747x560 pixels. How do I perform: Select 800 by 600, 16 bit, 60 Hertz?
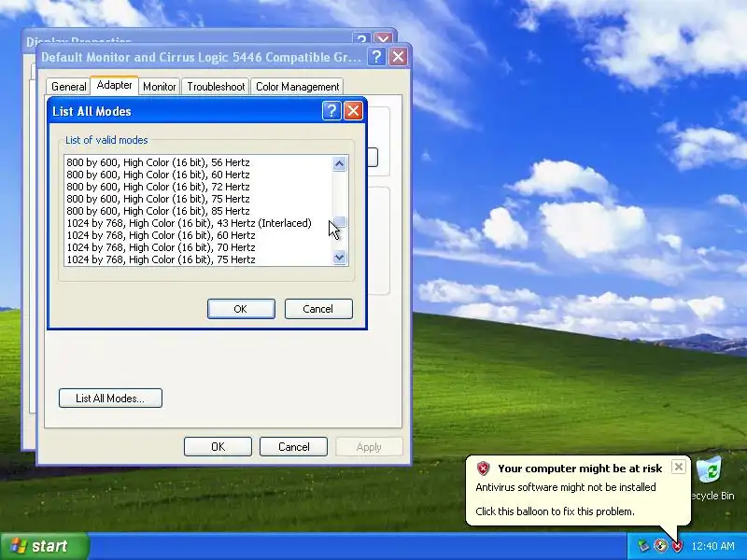198,175
